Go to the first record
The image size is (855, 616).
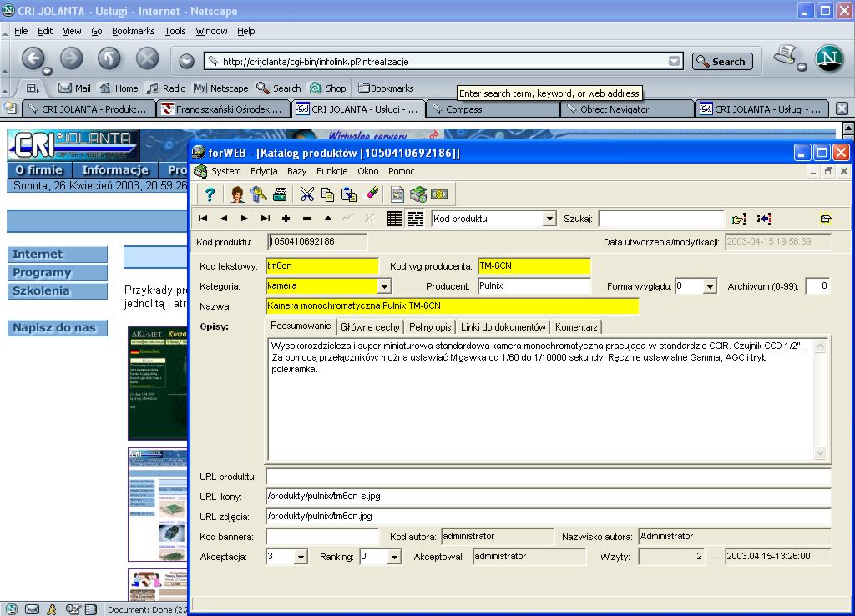click(x=203, y=219)
